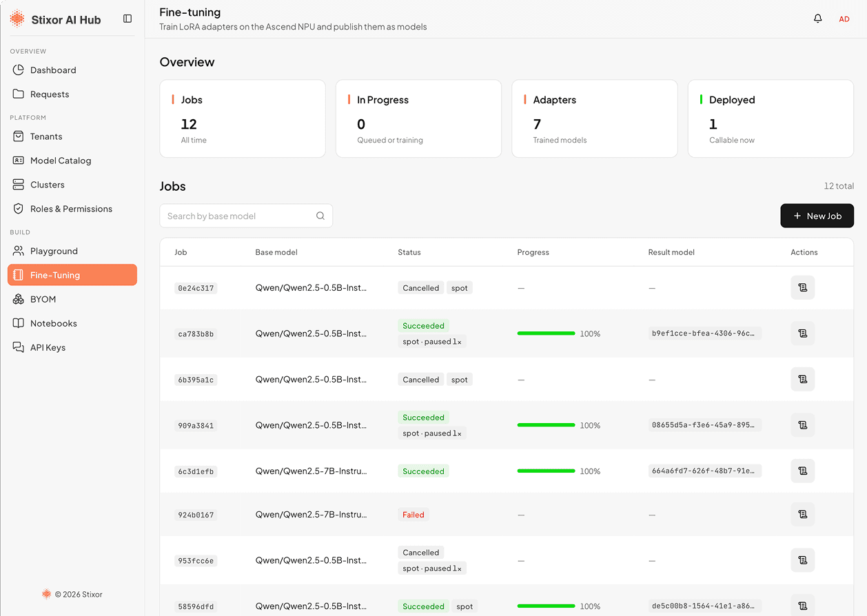Click the Adapters overview card
867x616 pixels.
pyautogui.click(x=595, y=119)
